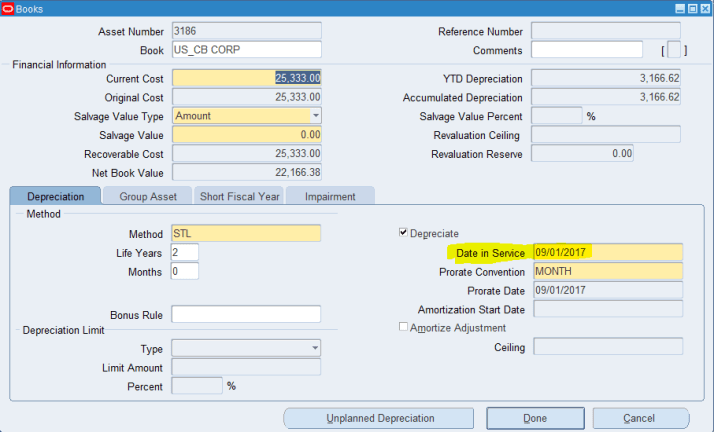Minimize the Books window
Image resolution: width=714 pixels, height=432 pixels.
click(680, 8)
